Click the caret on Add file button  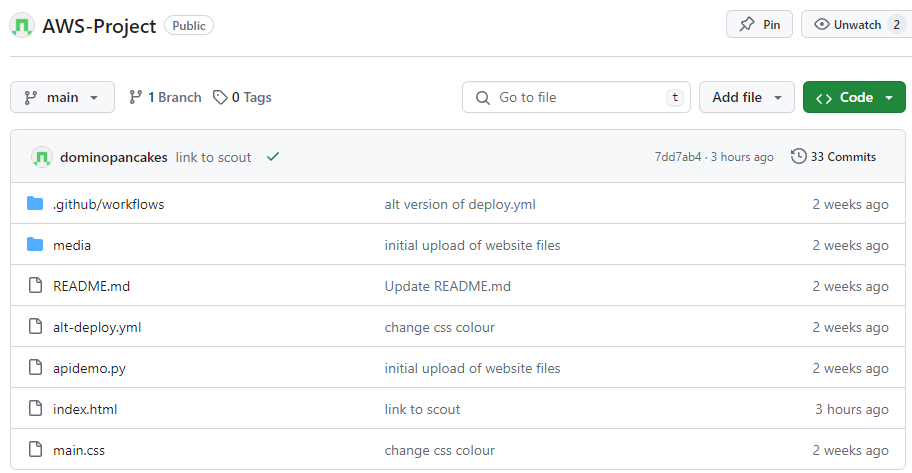(x=778, y=98)
